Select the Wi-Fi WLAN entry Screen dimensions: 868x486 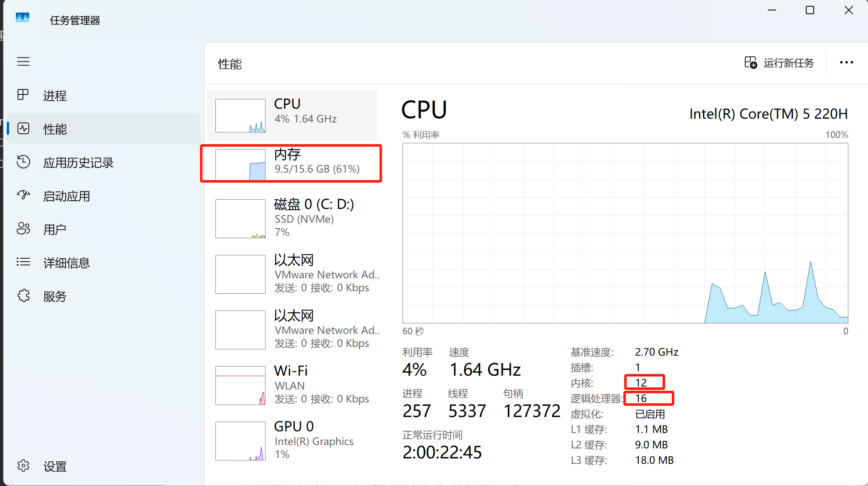[292, 385]
